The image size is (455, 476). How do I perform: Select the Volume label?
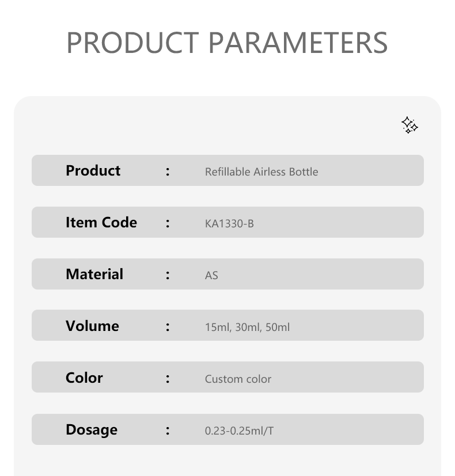[92, 326]
